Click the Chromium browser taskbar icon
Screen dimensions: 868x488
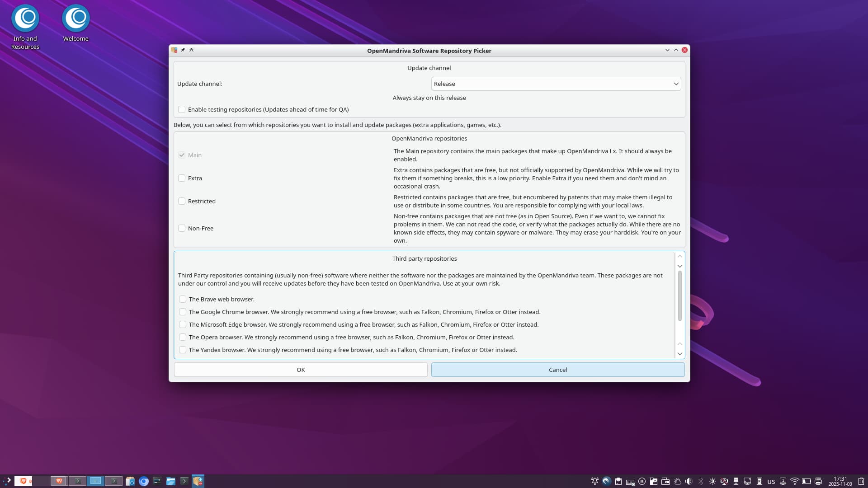click(x=144, y=481)
